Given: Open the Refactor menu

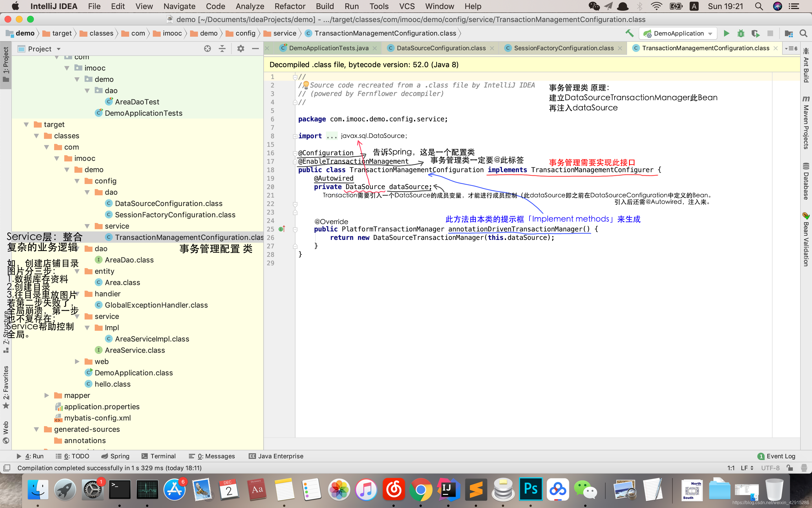Looking at the screenshot, I should coord(290,6).
